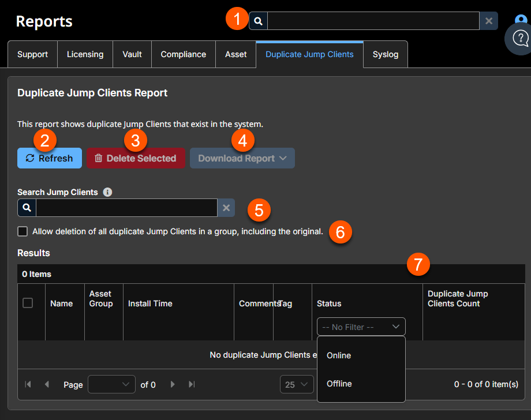Viewport: 531px width, 420px height.
Task: Click the 0 - 0 of 0 item(s) text
Action: click(x=486, y=384)
